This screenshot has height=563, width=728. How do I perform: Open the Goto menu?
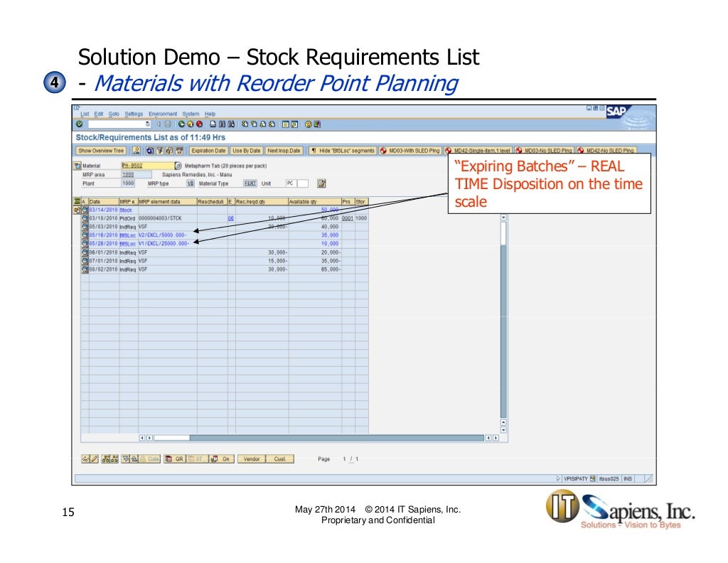point(114,114)
